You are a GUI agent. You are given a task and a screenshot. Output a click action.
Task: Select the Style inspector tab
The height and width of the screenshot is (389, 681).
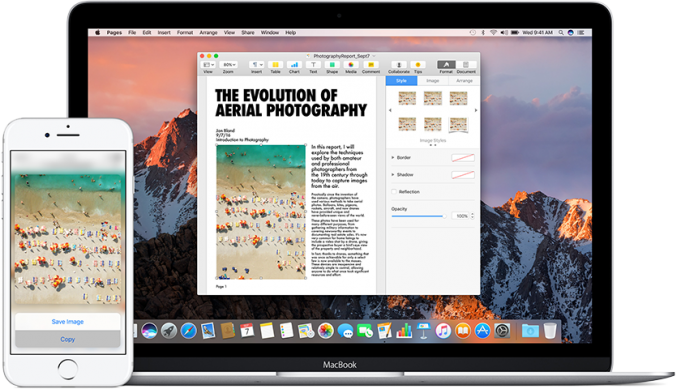pyautogui.click(x=401, y=81)
